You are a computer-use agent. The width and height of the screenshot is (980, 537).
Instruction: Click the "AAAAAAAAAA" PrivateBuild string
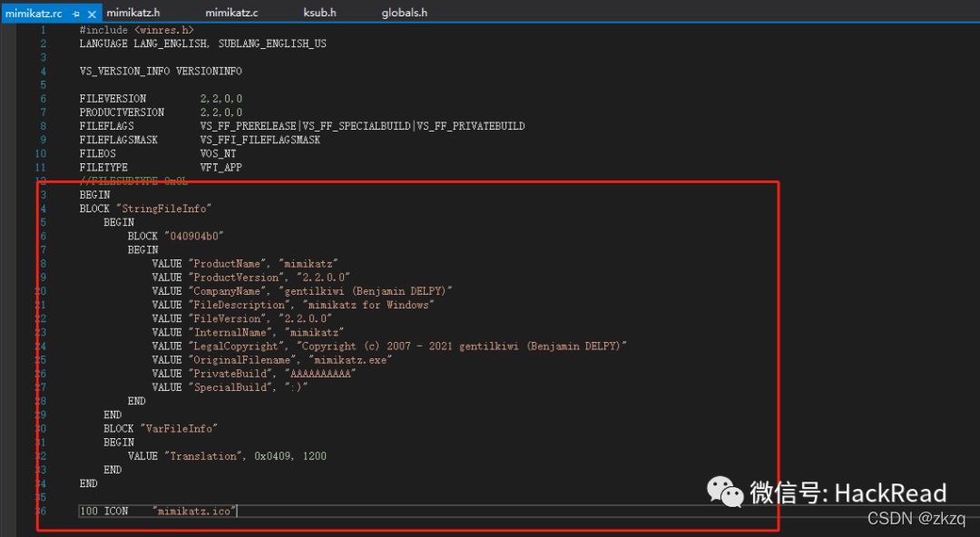click(320, 374)
